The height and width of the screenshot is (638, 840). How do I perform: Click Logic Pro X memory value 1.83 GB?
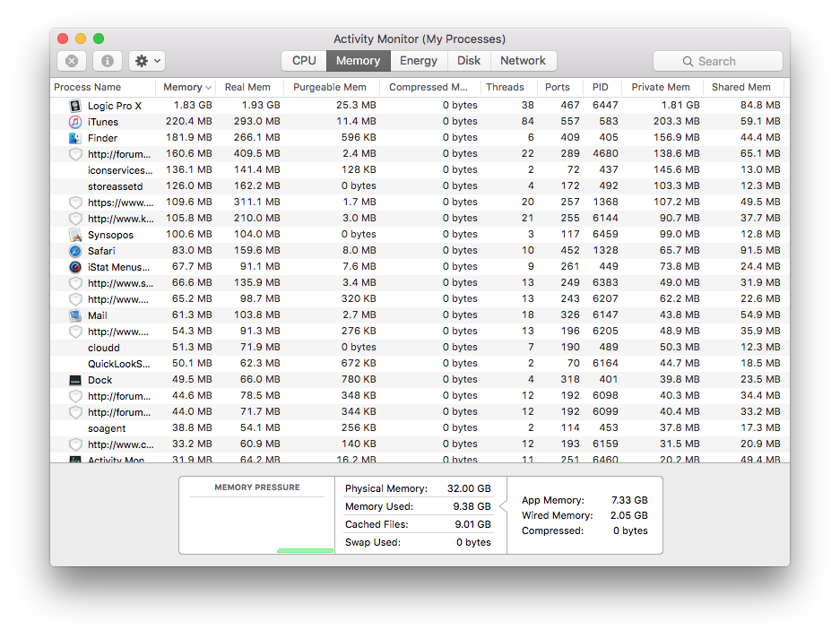pyautogui.click(x=193, y=105)
